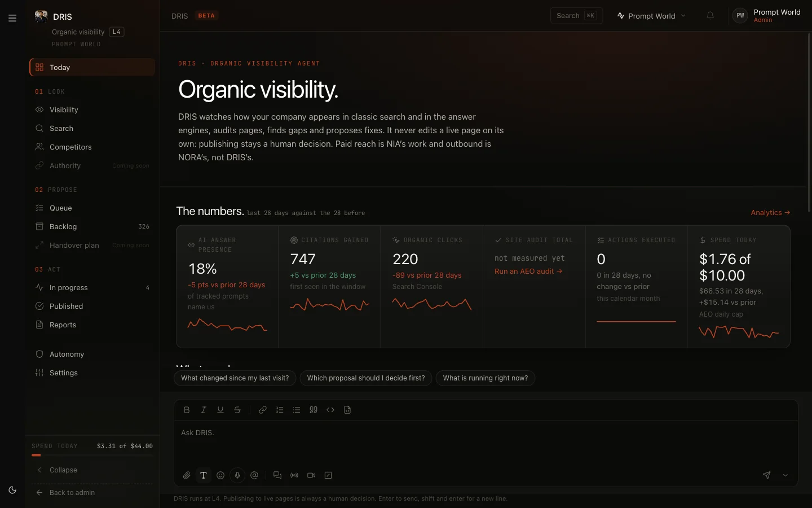Click the Search box in the header
The width and height of the screenshot is (812, 508).
(576, 16)
